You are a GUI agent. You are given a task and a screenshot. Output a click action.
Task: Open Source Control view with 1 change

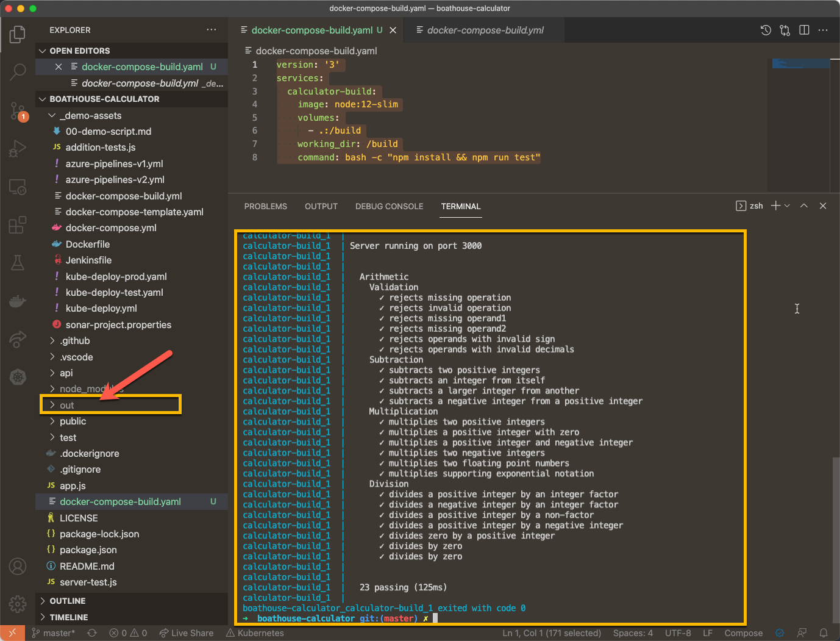(x=18, y=111)
